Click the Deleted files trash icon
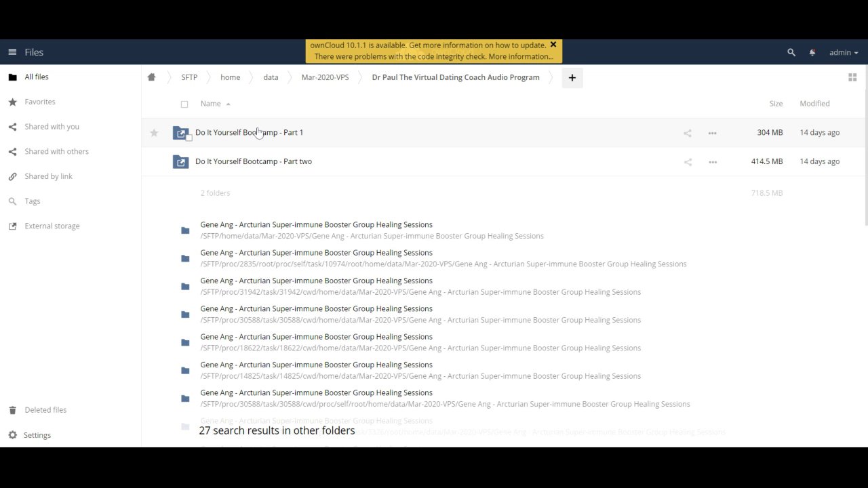Viewport: 868px width, 488px height. coord(12,410)
